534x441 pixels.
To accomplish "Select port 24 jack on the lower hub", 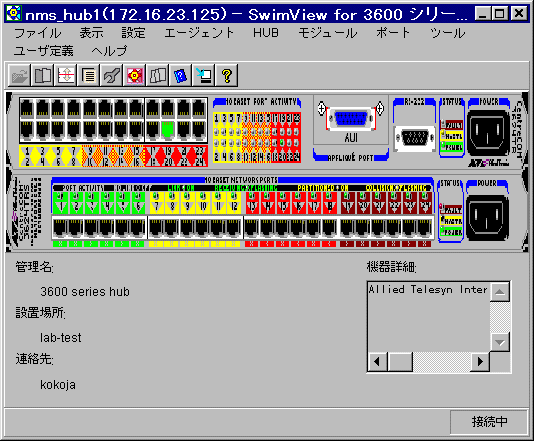I will 425,228.
